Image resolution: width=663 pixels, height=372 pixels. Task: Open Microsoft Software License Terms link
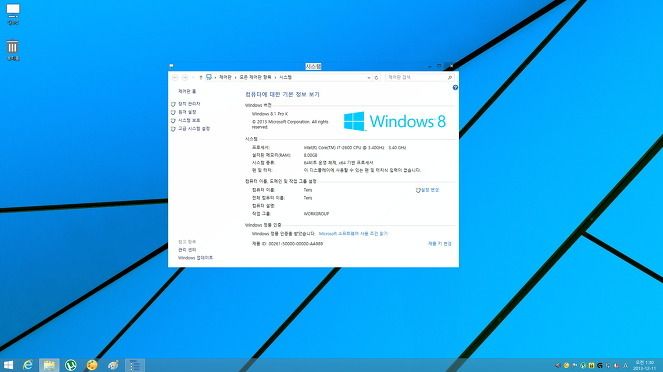[x=353, y=233]
